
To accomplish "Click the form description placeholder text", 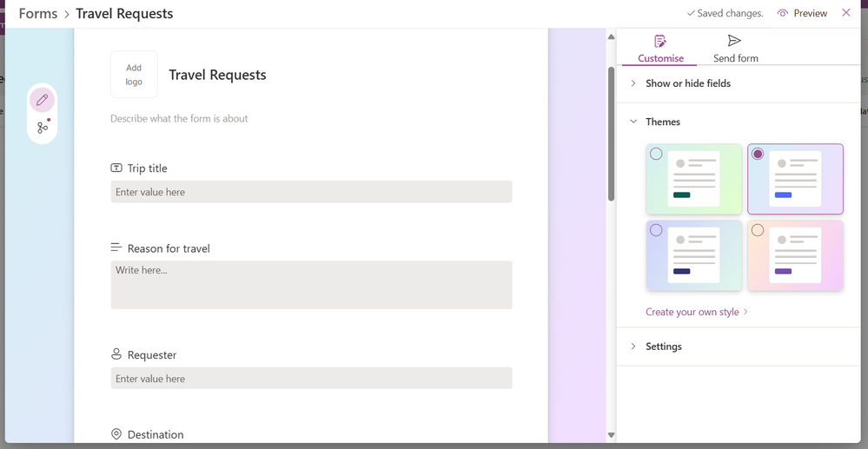I will [x=179, y=118].
